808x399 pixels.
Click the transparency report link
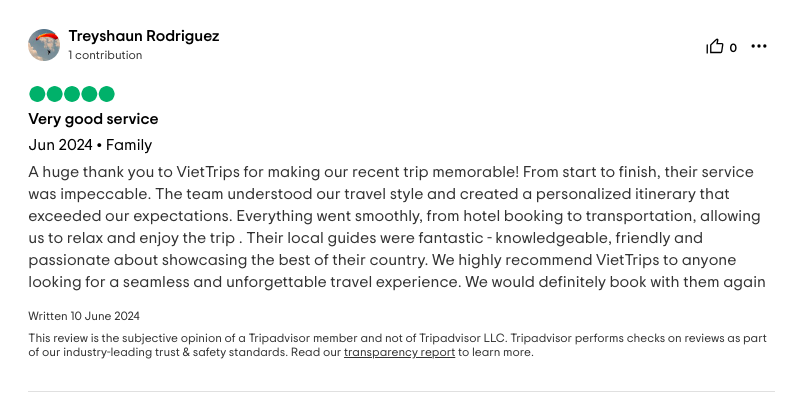(399, 353)
